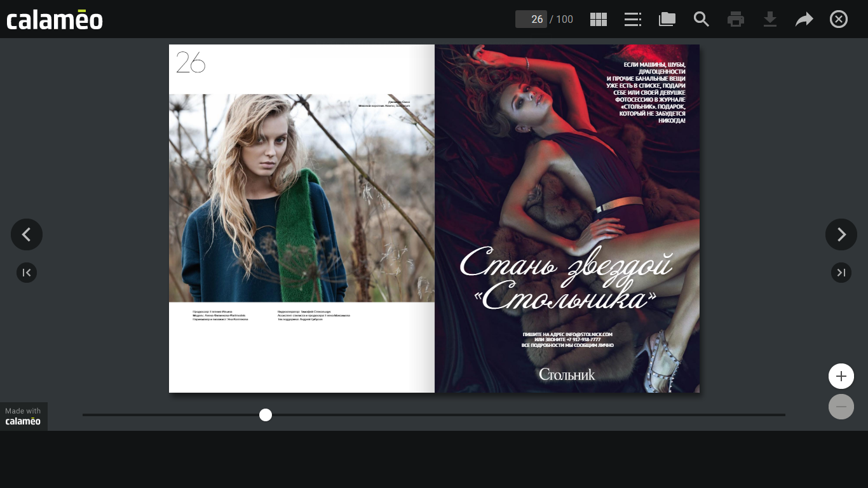
Task: Click the print icon
Action: point(736,19)
